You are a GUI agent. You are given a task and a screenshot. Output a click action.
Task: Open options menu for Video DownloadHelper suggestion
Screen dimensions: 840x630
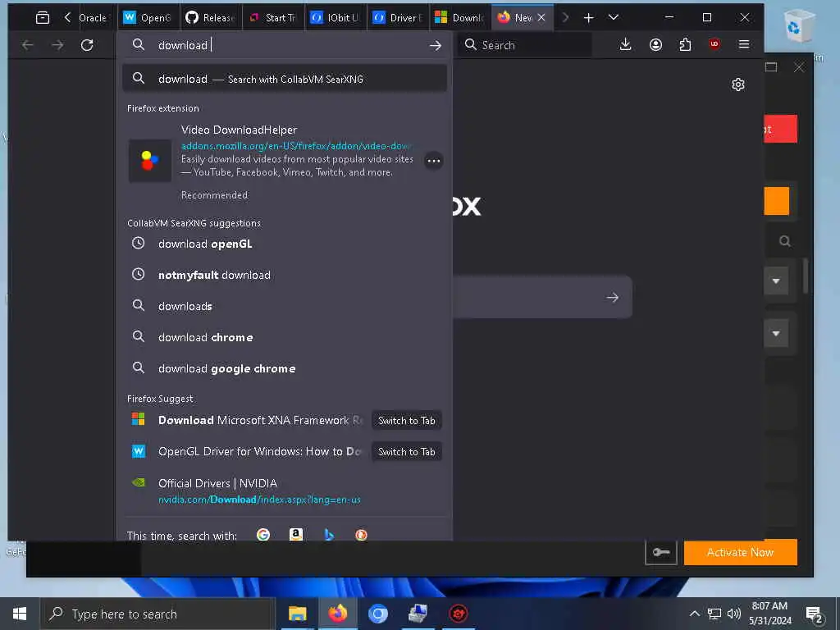[x=433, y=161]
